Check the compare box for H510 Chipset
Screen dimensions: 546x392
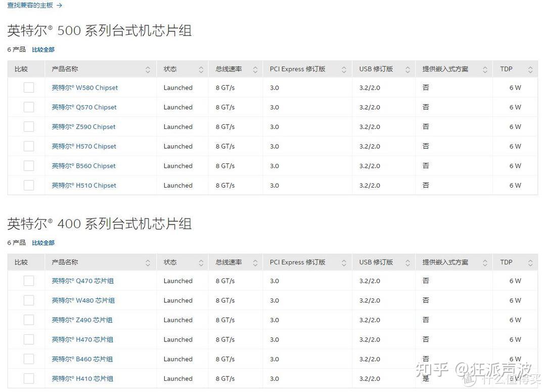[x=29, y=185]
